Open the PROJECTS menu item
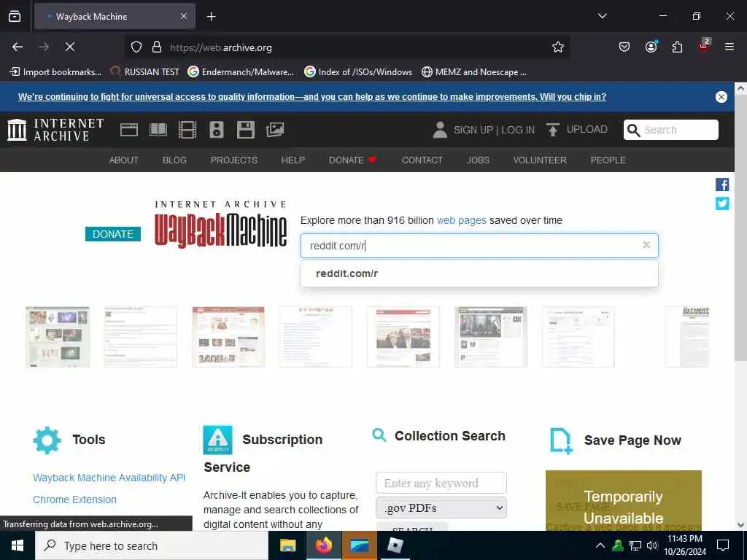 (234, 160)
